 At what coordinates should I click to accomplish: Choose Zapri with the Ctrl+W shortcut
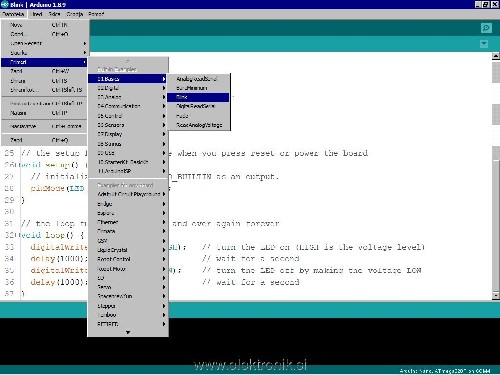coord(45,71)
